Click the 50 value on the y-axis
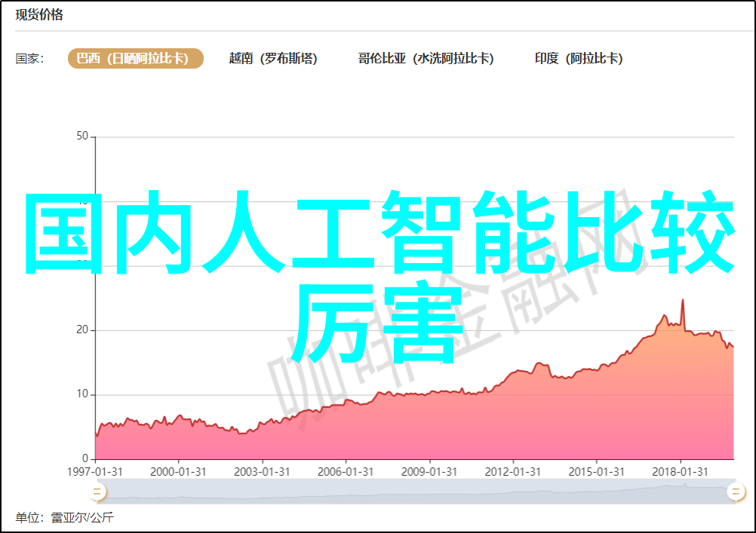Viewport: 756px width, 533px height. click(x=82, y=136)
